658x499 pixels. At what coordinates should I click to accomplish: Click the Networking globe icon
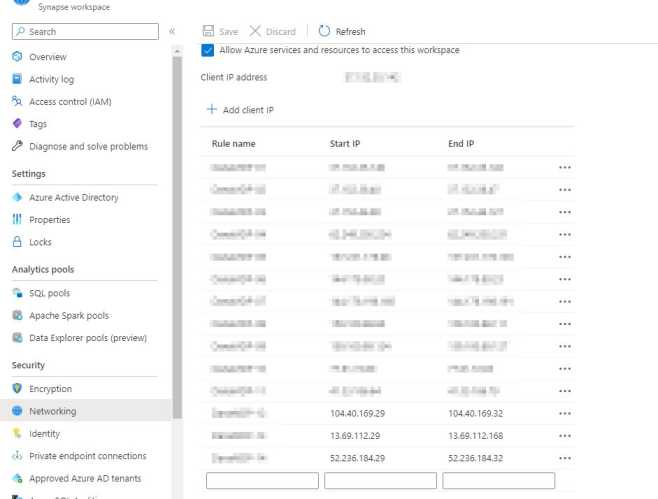point(17,410)
